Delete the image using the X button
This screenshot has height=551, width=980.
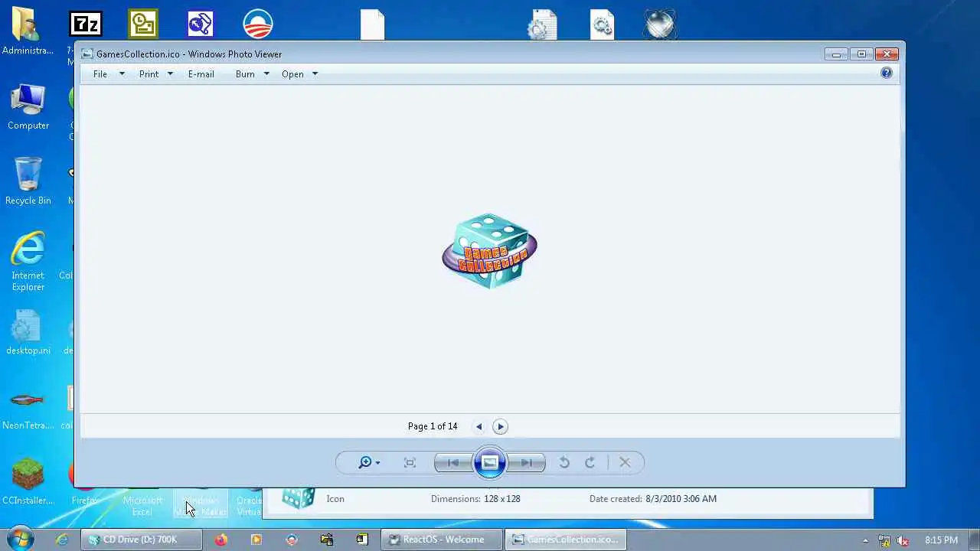[625, 462]
